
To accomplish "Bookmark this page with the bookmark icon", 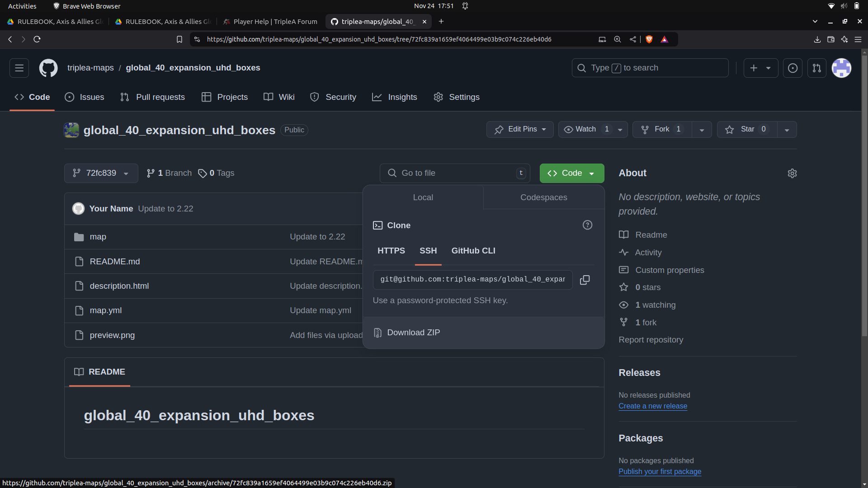I will pos(179,39).
